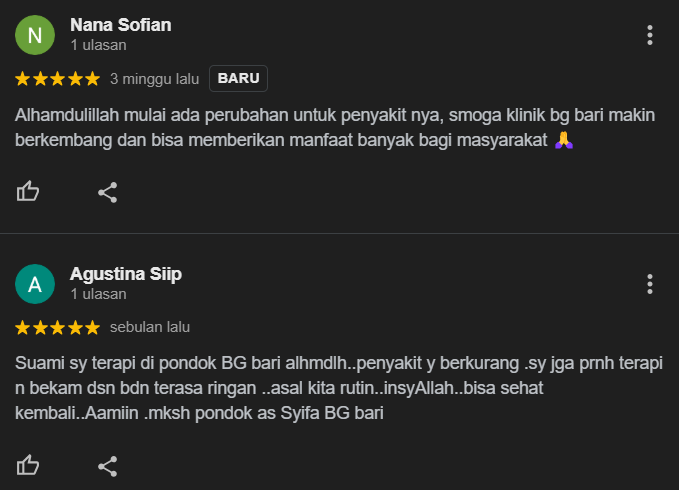
Task: Click the five-star rating on Nana Sofian's review
Action: (x=58, y=79)
